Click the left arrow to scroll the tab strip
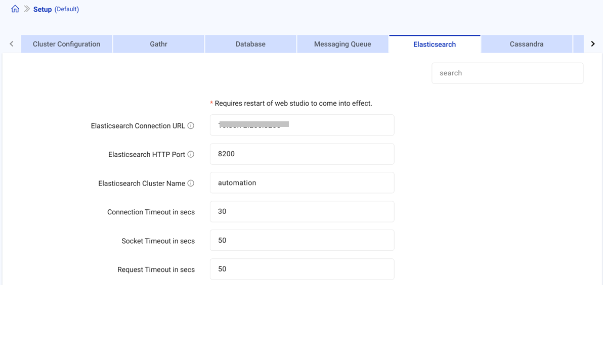The height and width of the screenshot is (364, 603). point(11,43)
